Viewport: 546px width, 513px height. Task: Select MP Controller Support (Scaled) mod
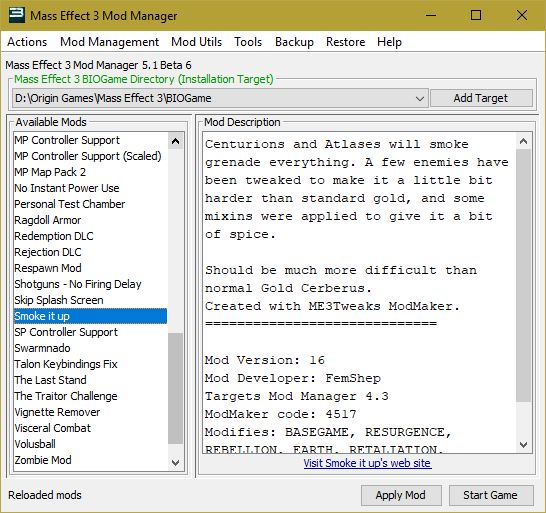click(x=90, y=156)
